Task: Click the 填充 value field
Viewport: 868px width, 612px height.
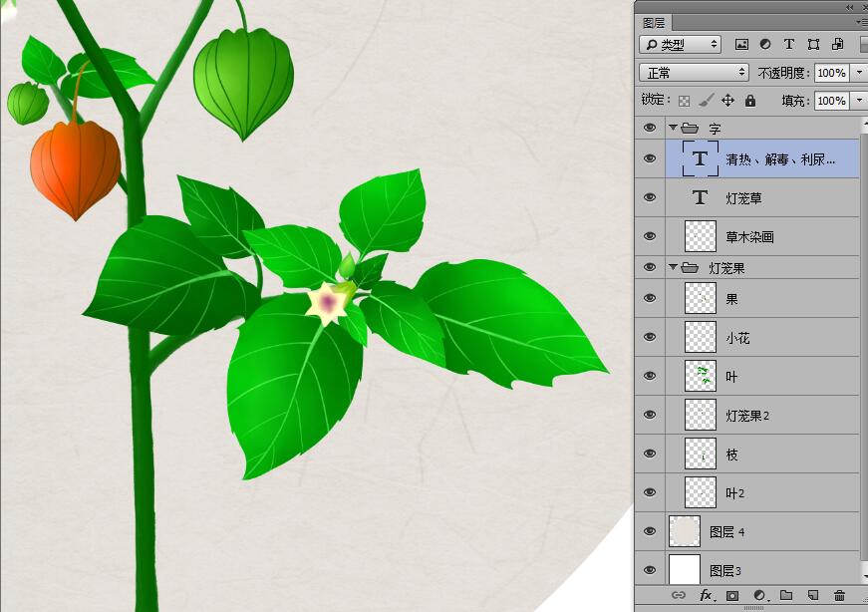Action: pyautogui.click(x=832, y=101)
